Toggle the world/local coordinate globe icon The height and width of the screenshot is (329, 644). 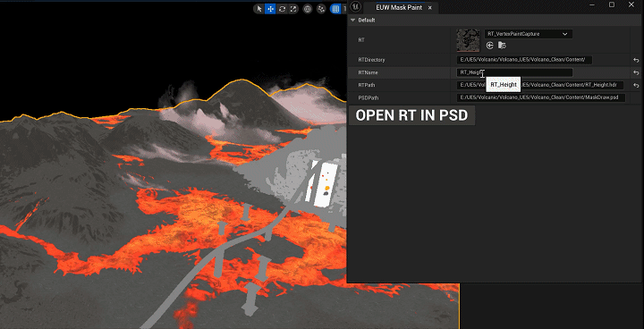(x=307, y=9)
